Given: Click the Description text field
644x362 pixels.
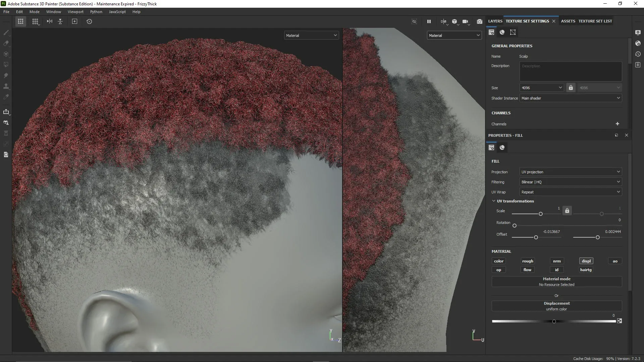Looking at the screenshot, I should point(570,71).
